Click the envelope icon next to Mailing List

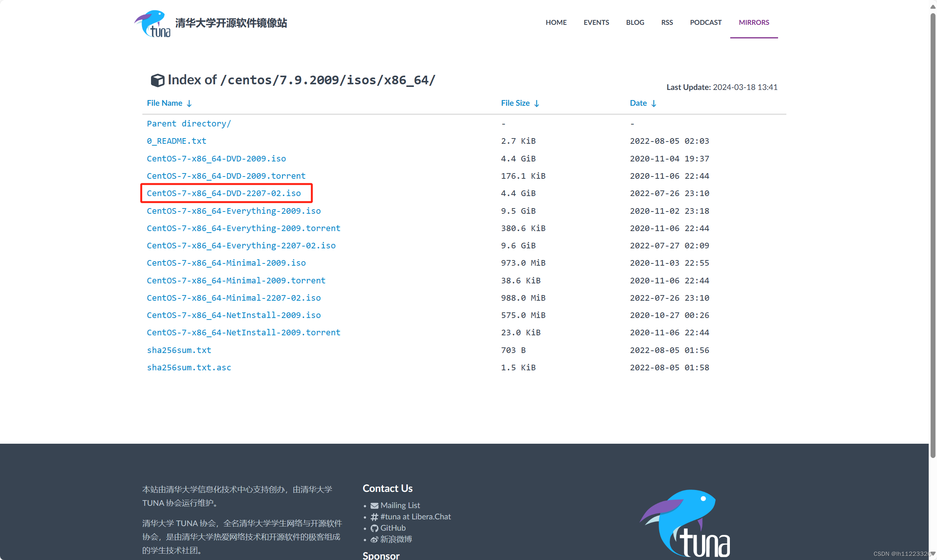click(x=374, y=505)
